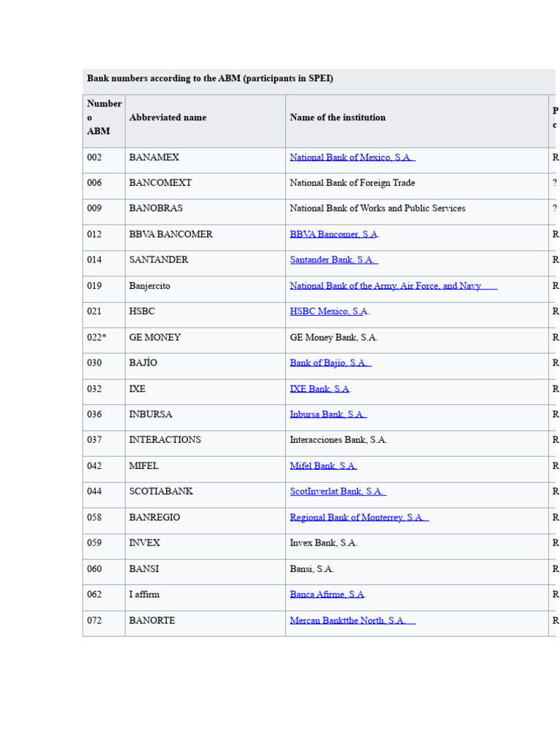
Task: Open the Bank of Bajío, S.A. link
Action: pyautogui.click(x=330, y=363)
